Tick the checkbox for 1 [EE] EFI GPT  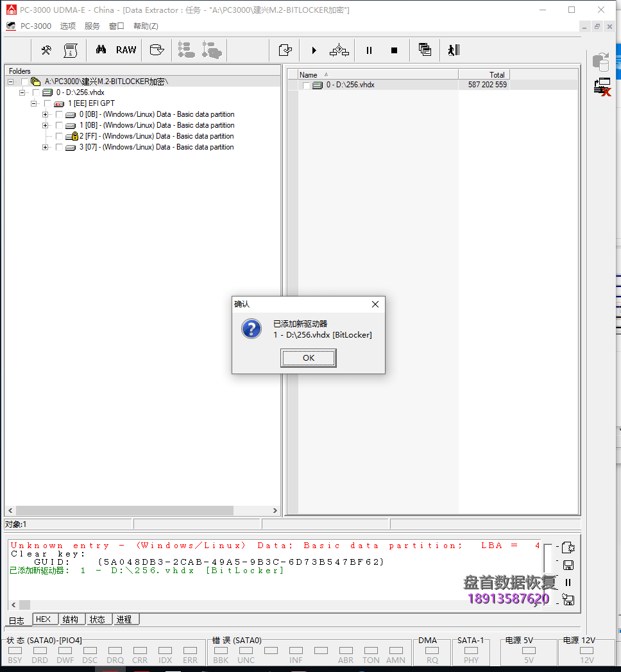coord(47,104)
